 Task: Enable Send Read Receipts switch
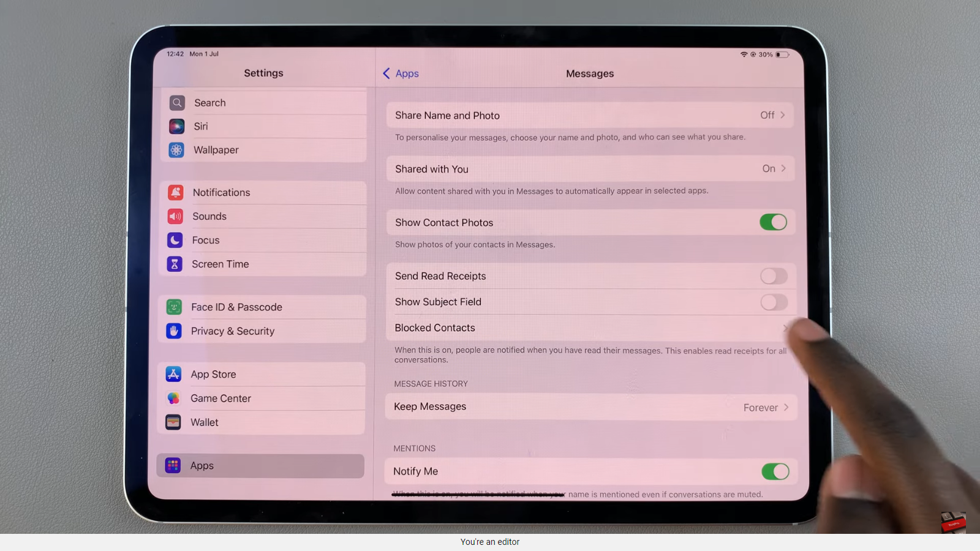[x=774, y=276]
